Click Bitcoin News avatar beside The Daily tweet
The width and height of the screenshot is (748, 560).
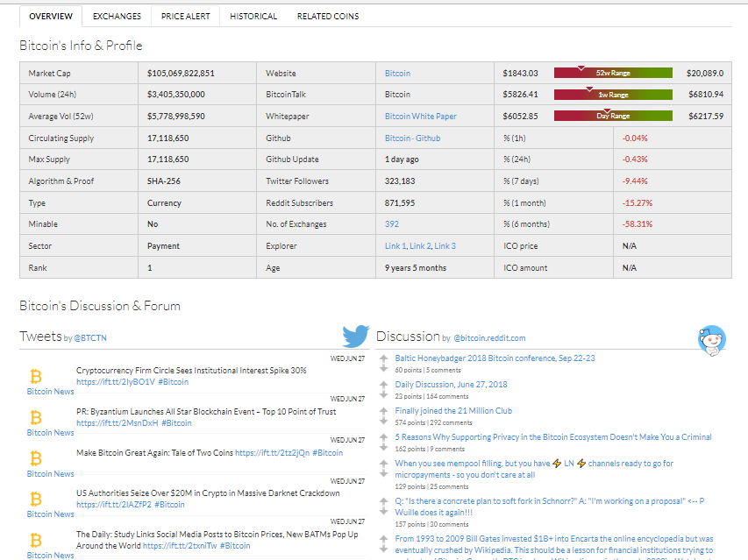[x=36, y=540]
